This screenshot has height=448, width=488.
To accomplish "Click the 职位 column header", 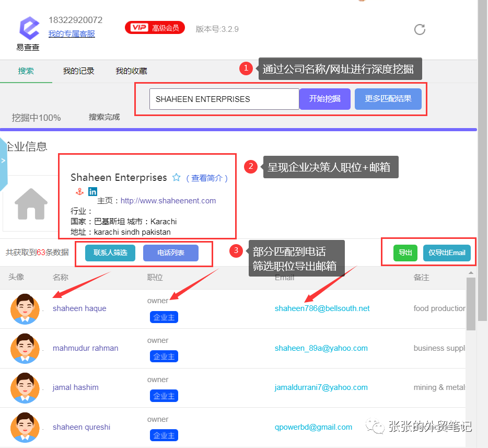I will coord(155,278).
